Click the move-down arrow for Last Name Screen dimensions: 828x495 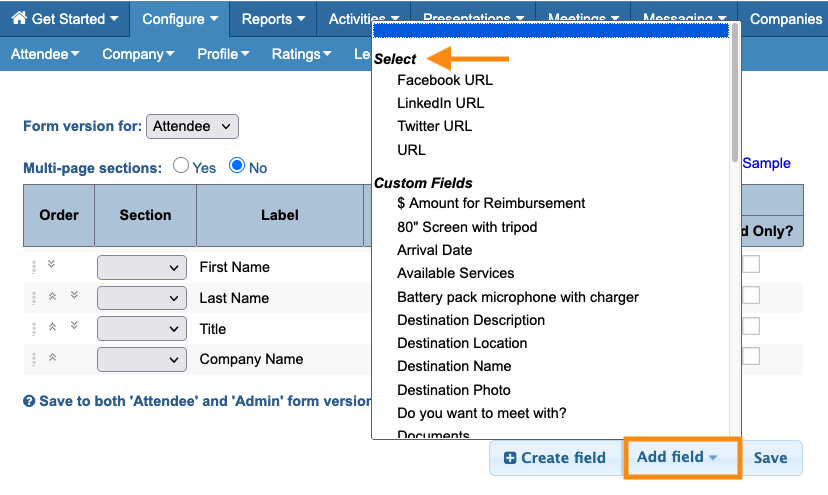click(x=73, y=296)
